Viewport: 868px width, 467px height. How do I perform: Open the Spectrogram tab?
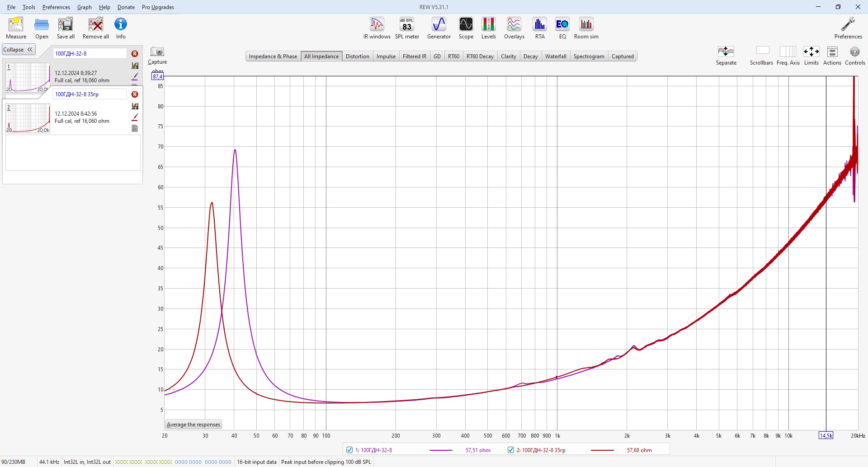point(589,56)
